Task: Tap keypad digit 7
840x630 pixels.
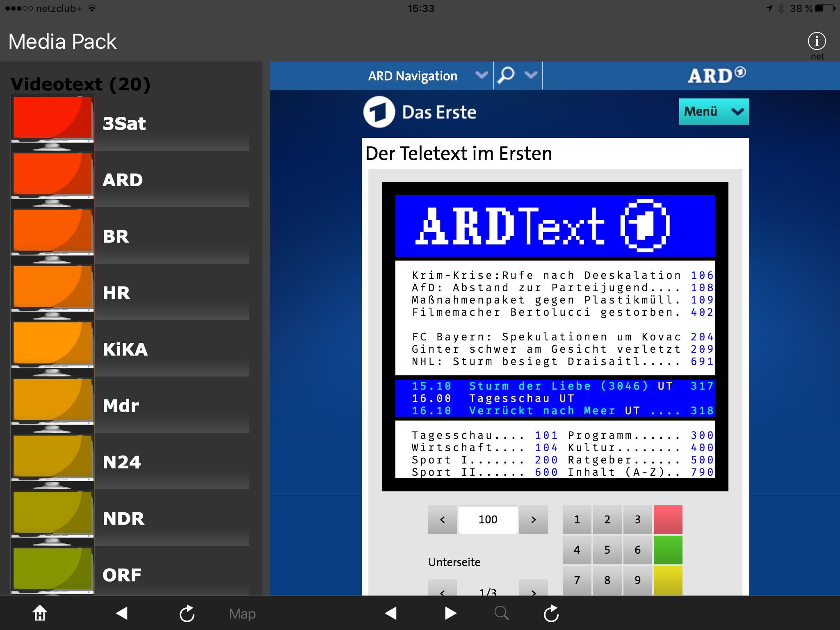Action: coord(577,580)
